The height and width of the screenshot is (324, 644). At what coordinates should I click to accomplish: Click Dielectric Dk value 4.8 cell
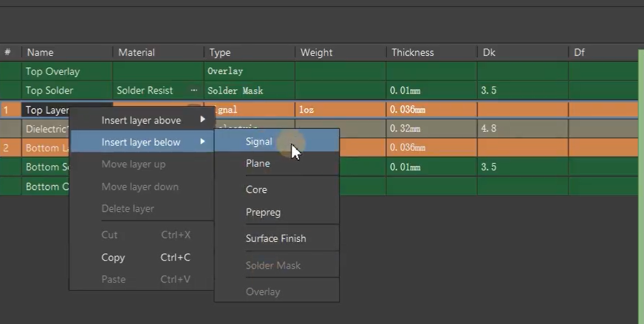point(488,129)
